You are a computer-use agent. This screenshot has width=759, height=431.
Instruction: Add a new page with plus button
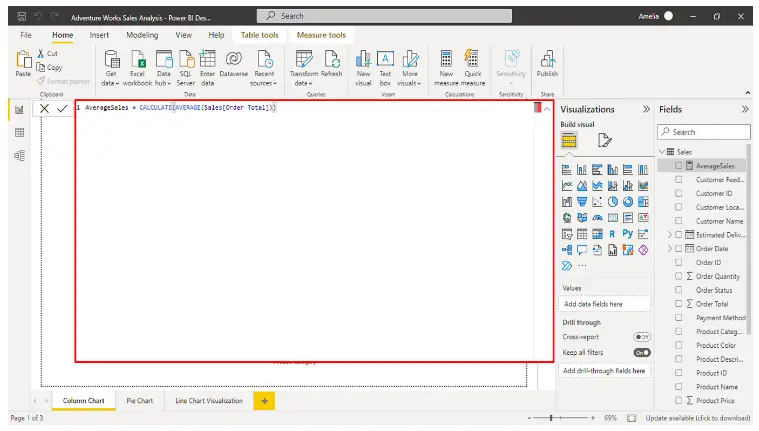[264, 400]
